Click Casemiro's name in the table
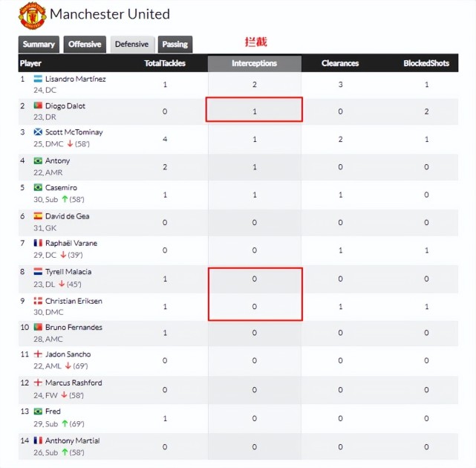The width and height of the screenshot is (476, 468). click(61, 188)
